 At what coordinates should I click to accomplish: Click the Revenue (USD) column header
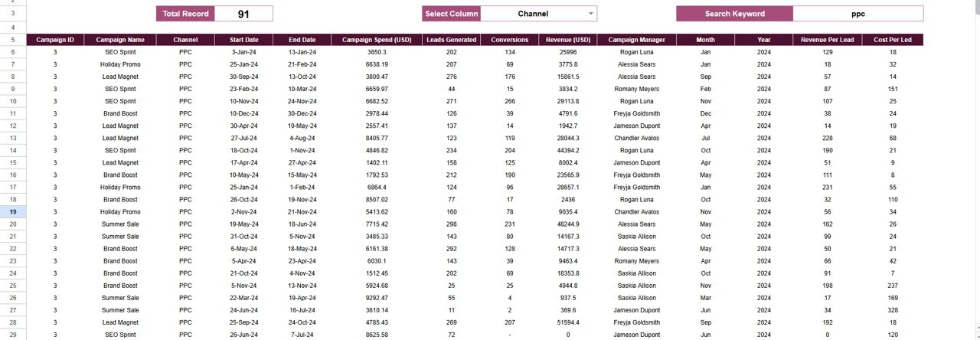(x=568, y=40)
